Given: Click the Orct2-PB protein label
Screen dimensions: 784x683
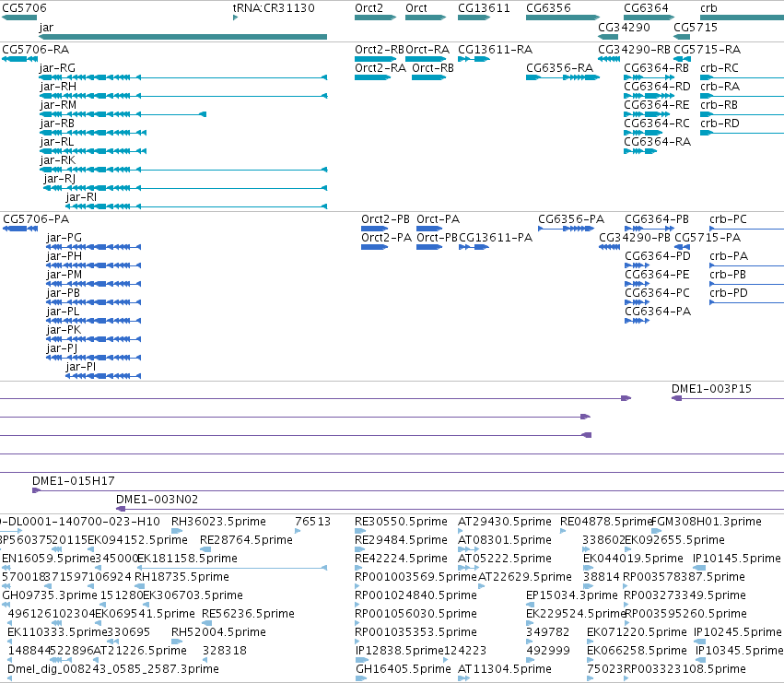Looking at the screenshot, I should pos(385,219).
